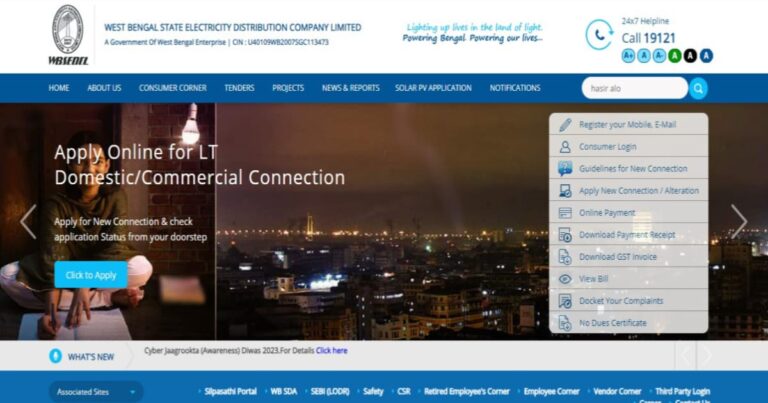This screenshot has width=768, height=403.
Task: Open the Consumer Corner menu
Action: (172, 88)
